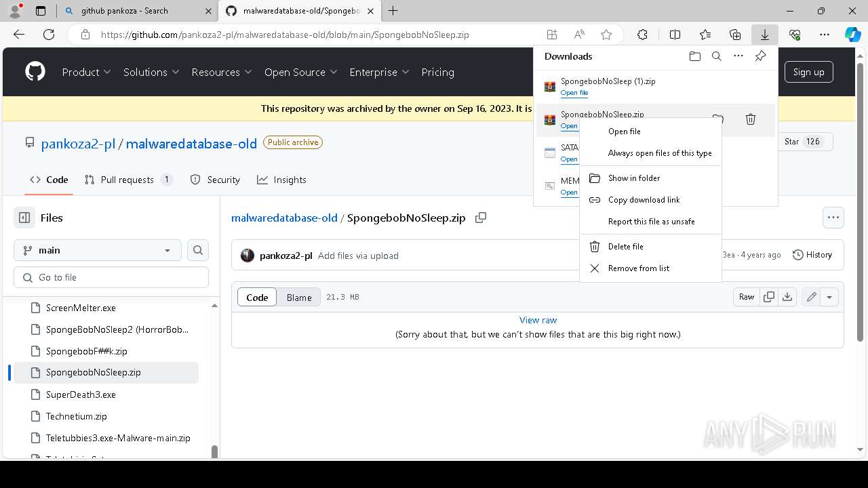The height and width of the screenshot is (488, 868).
Task: Click the View raw link
Action: point(538,320)
